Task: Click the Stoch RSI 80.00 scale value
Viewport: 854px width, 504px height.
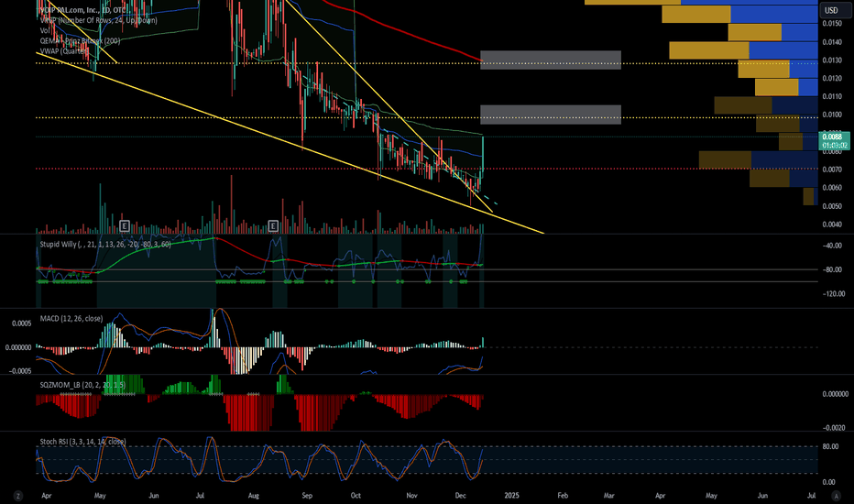Action: (830, 446)
